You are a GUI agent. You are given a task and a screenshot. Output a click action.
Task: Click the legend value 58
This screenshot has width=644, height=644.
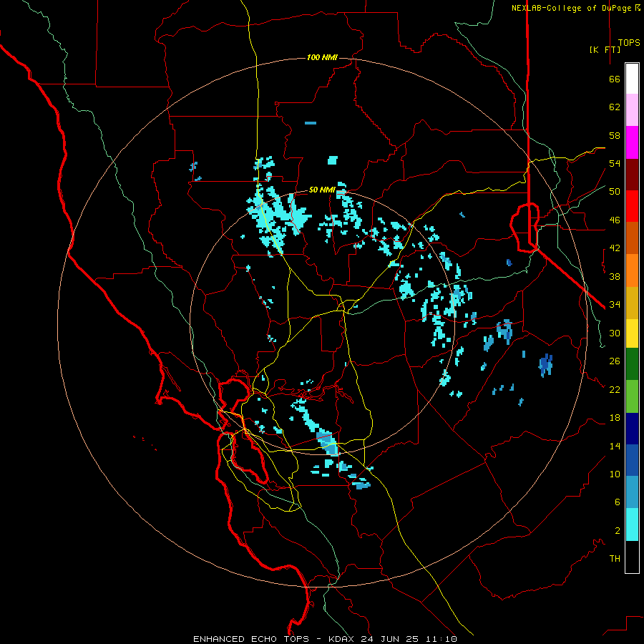(x=615, y=135)
